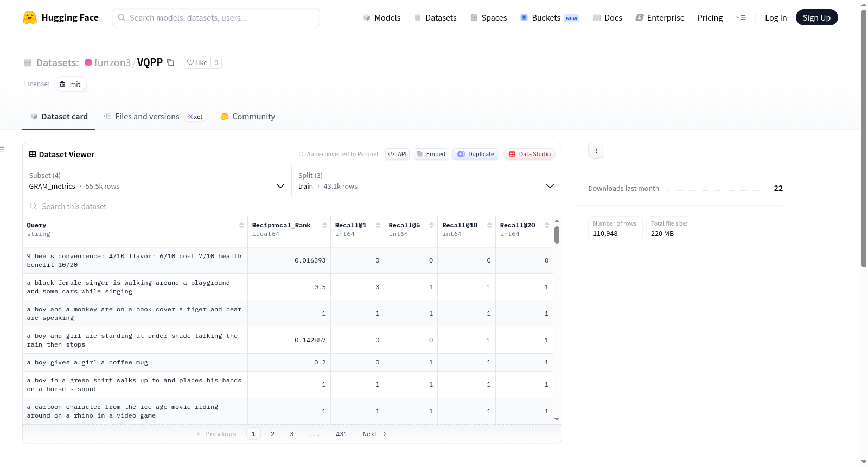
Task: Open the funzon3 user profile link
Action: click(112, 62)
